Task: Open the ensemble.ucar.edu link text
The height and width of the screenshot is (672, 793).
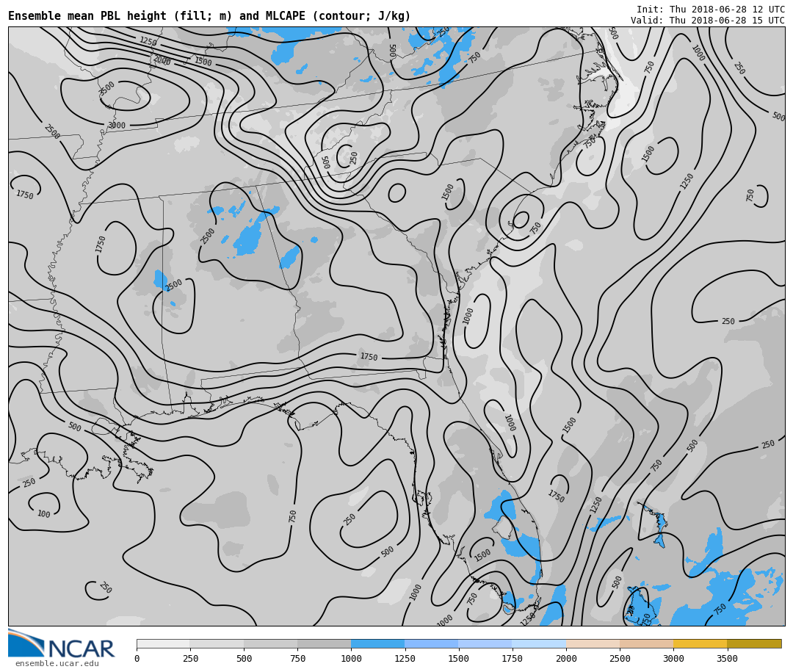Action: coord(57,663)
